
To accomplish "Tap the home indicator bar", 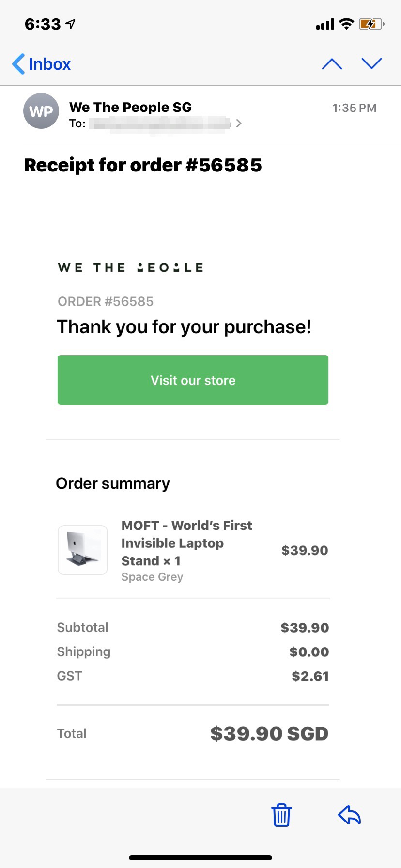I will (200, 858).
